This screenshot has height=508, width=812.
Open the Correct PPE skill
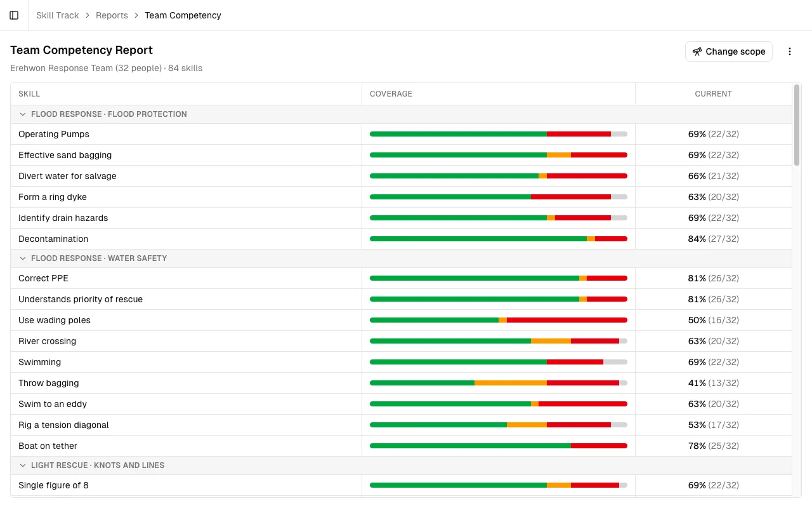pos(43,278)
